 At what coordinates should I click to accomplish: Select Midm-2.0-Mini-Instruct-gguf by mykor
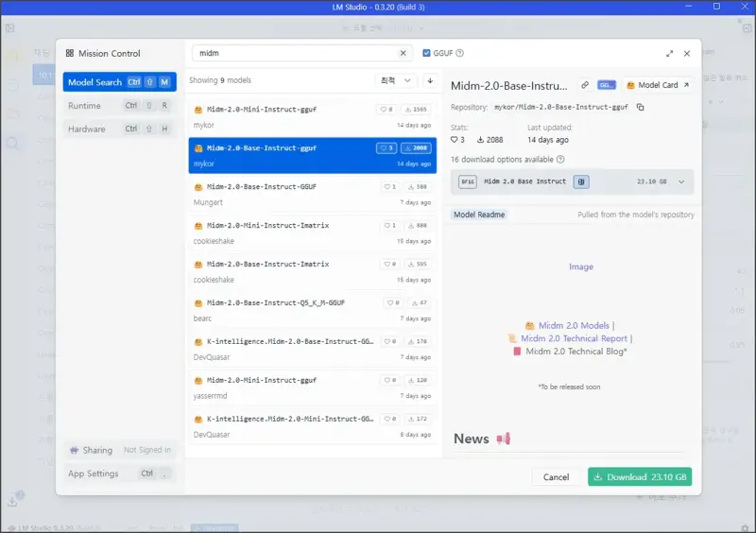pos(313,117)
